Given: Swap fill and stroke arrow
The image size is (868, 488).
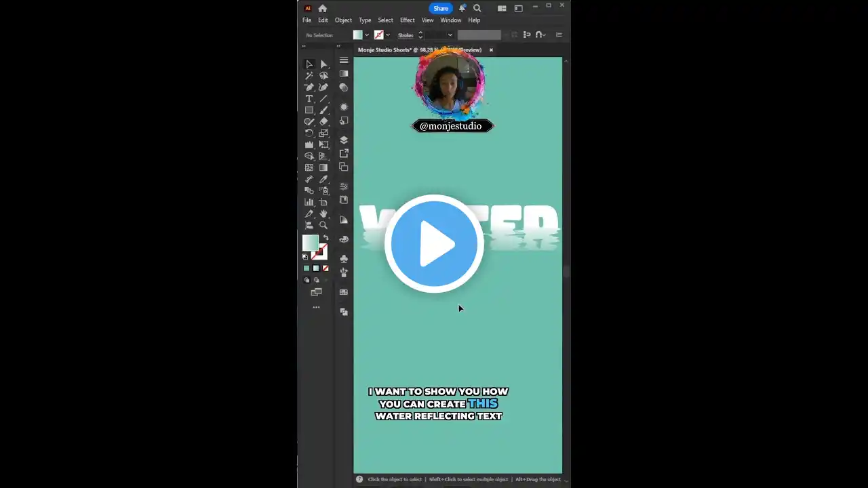Looking at the screenshot, I should [x=325, y=238].
